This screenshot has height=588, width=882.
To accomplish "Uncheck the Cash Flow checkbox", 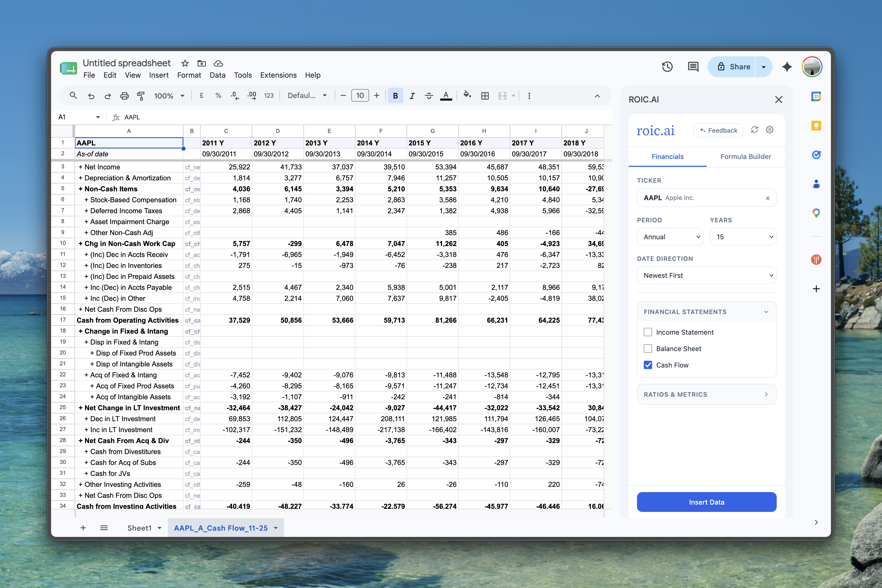I will pos(648,365).
